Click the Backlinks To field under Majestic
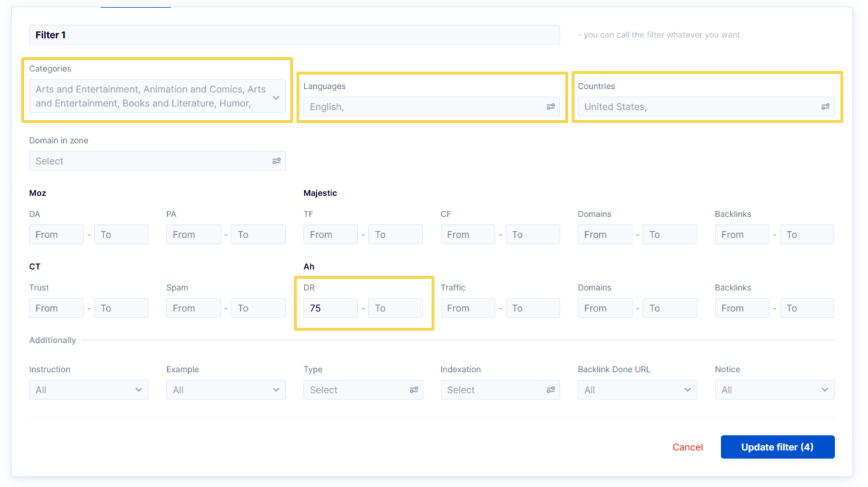868x487 pixels. point(807,234)
